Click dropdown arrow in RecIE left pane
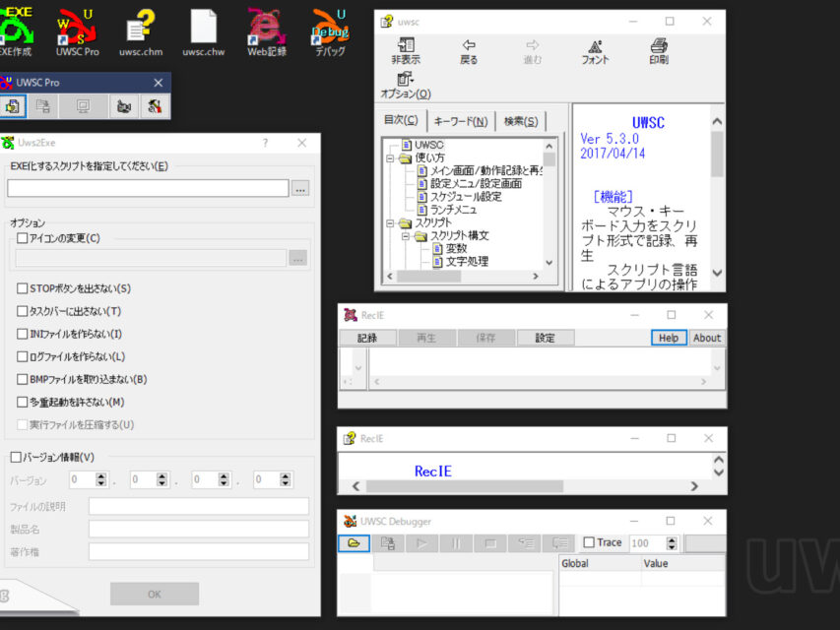The height and width of the screenshot is (630, 840). pos(358,368)
